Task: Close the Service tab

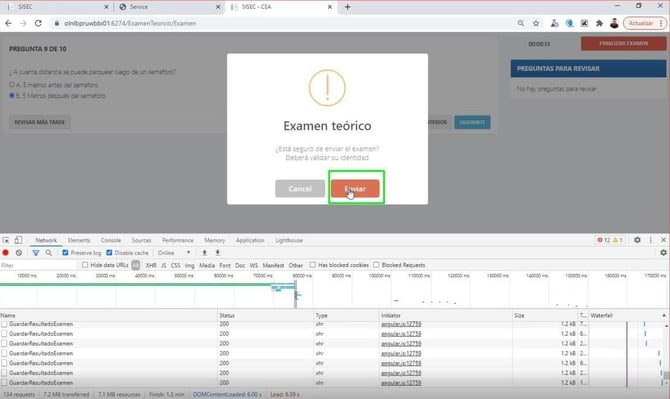Action: pyautogui.click(x=218, y=7)
